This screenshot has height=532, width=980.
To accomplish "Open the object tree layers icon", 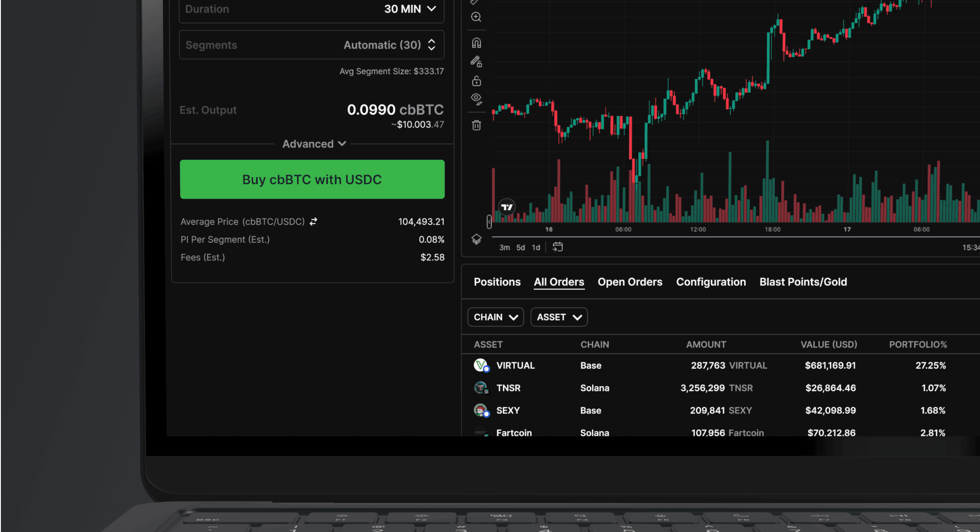I will click(476, 239).
